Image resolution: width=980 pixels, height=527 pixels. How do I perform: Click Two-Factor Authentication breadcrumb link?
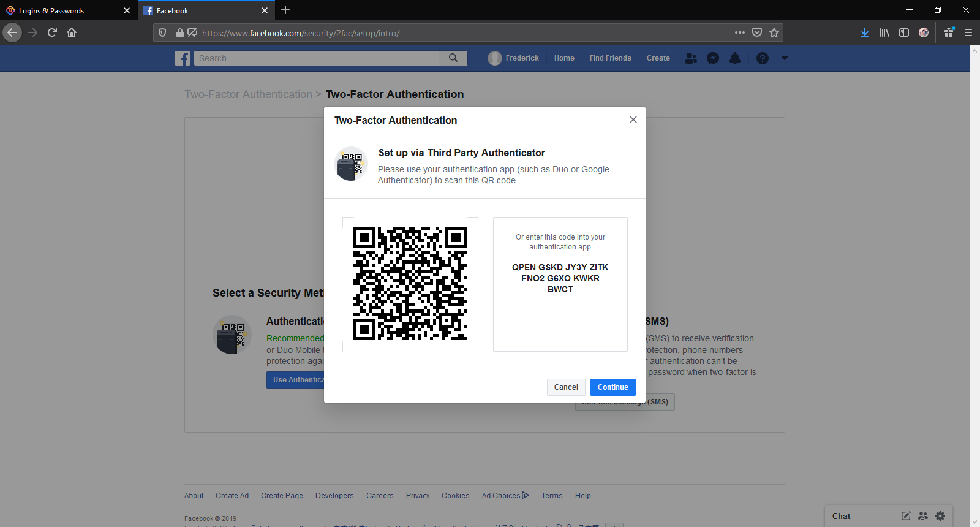pyautogui.click(x=249, y=94)
